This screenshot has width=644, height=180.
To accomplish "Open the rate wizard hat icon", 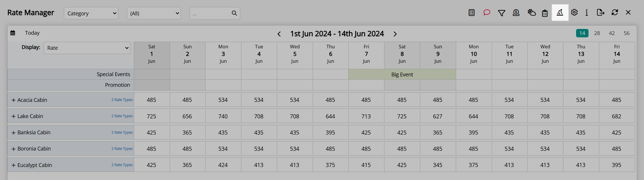I will pos(560,12).
